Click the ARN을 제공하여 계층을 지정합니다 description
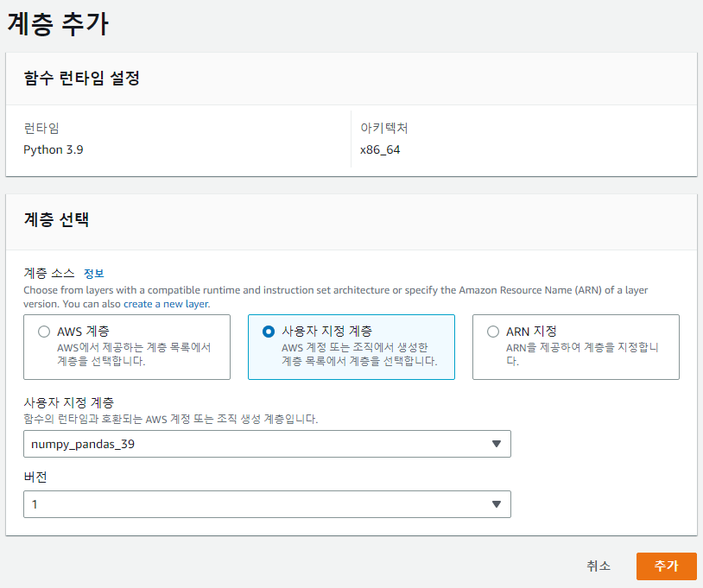Viewport: 703px width, 588px height. click(x=582, y=354)
